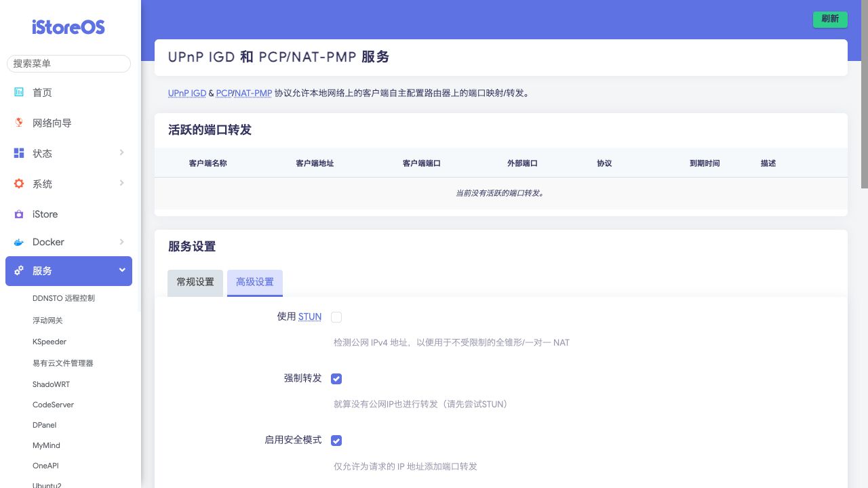Switch to the 常规设置 tab
The height and width of the screenshot is (488, 868).
tap(195, 283)
